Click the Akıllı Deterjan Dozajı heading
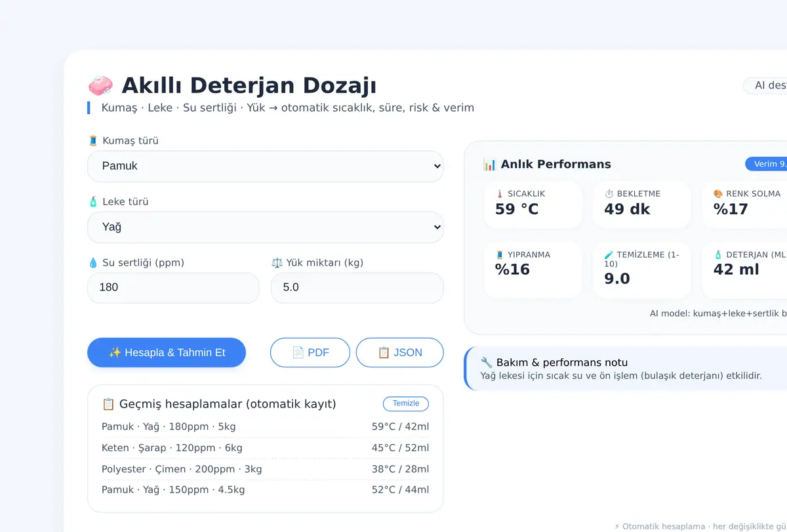 pyautogui.click(x=249, y=86)
